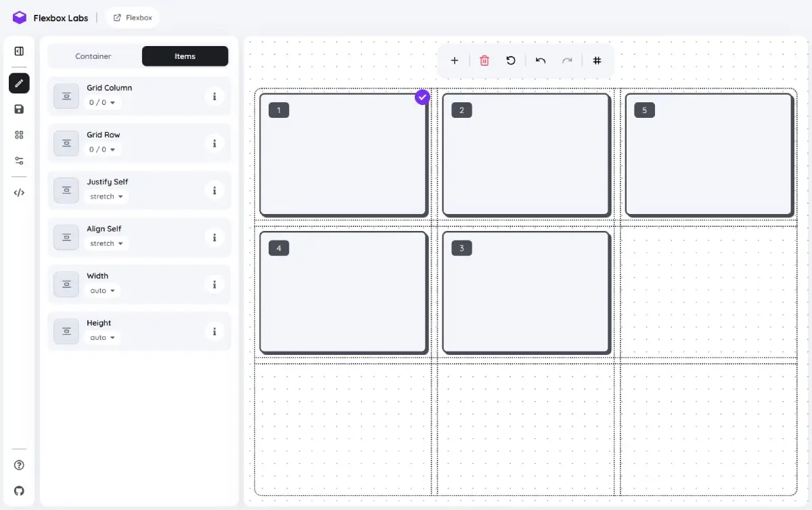Viewport: 812px width, 510px height.
Task: Open the templates grid icon
Action: [19, 135]
